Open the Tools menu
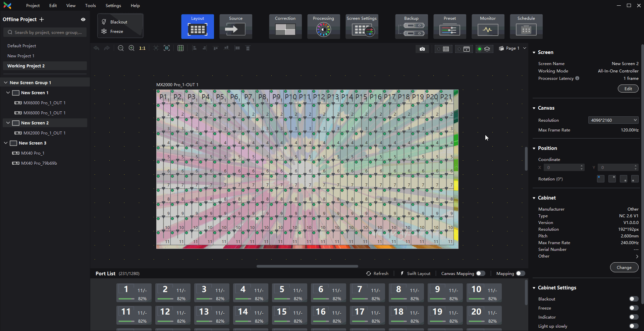 pyautogui.click(x=90, y=6)
